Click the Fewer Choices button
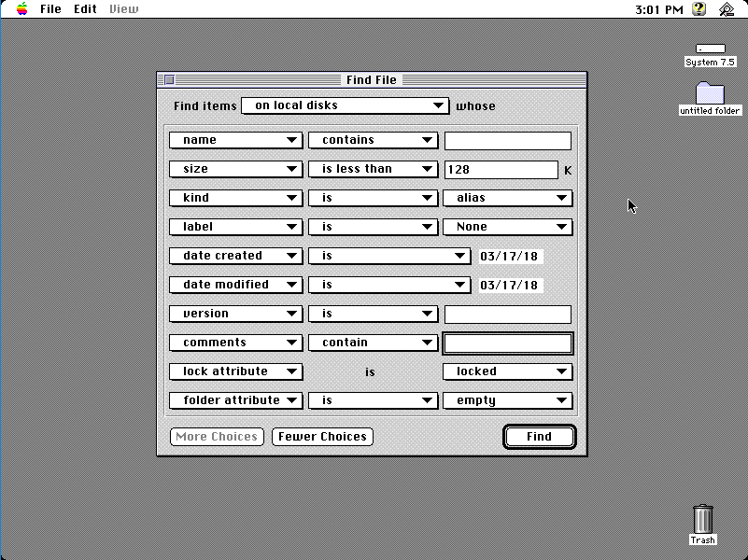This screenshot has height=560, width=748. [322, 437]
